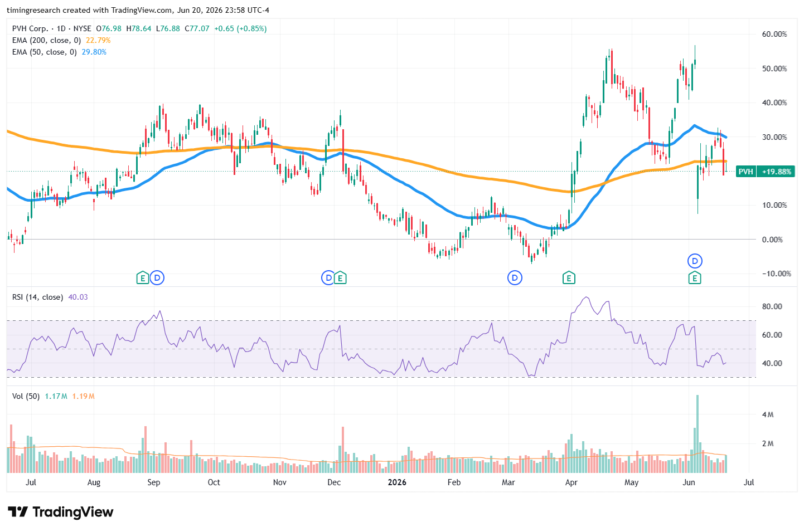Click the Mar label on time axis
804x532 pixels.
pyautogui.click(x=508, y=482)
